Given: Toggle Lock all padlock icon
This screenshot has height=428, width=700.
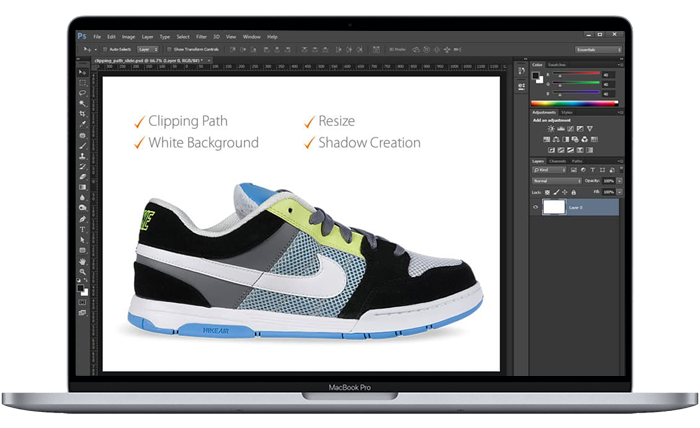Looking at the screenshot, I should (574, 192).
